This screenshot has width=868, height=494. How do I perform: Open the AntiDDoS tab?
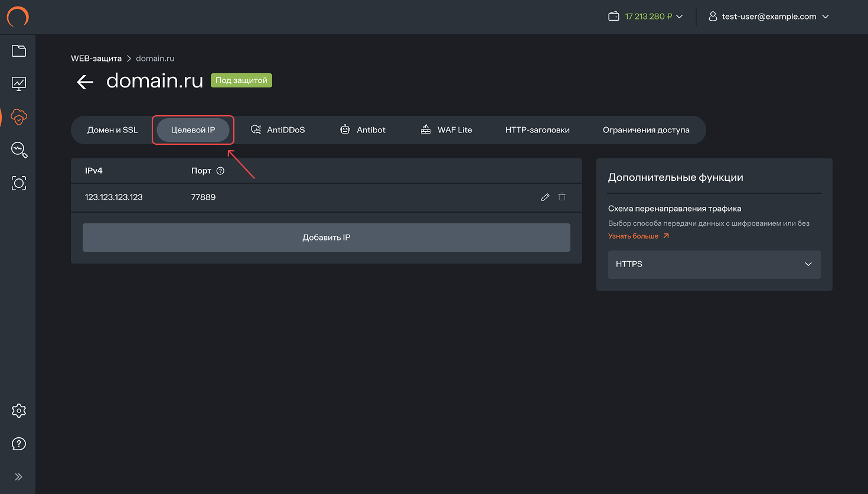[x=278, y=130]
